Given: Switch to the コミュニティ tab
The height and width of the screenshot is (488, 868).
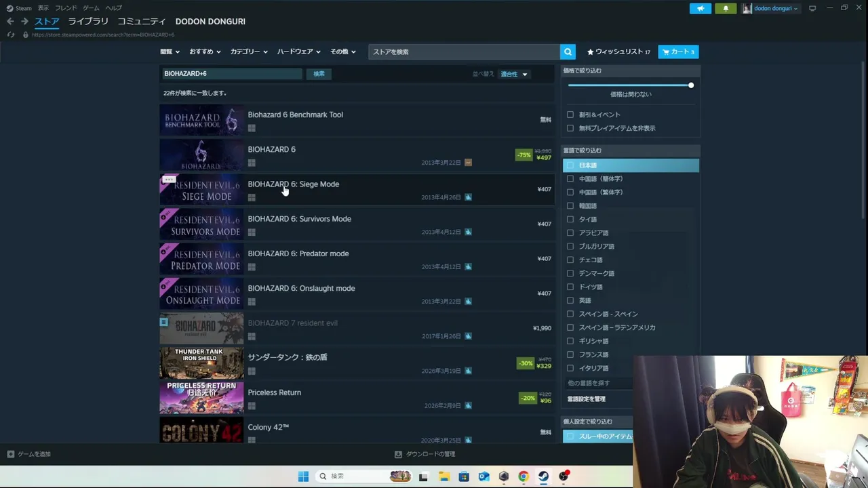Looking at the screenshot, I should coord(142,22).
